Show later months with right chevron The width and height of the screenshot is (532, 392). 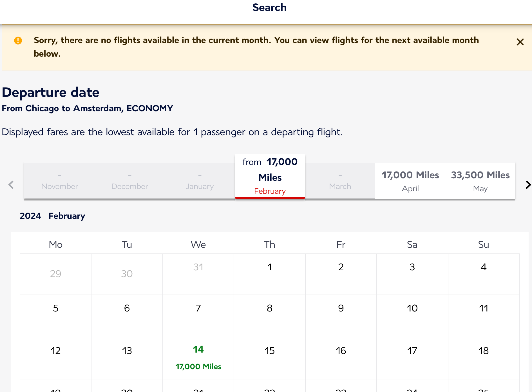click(528, 185)
